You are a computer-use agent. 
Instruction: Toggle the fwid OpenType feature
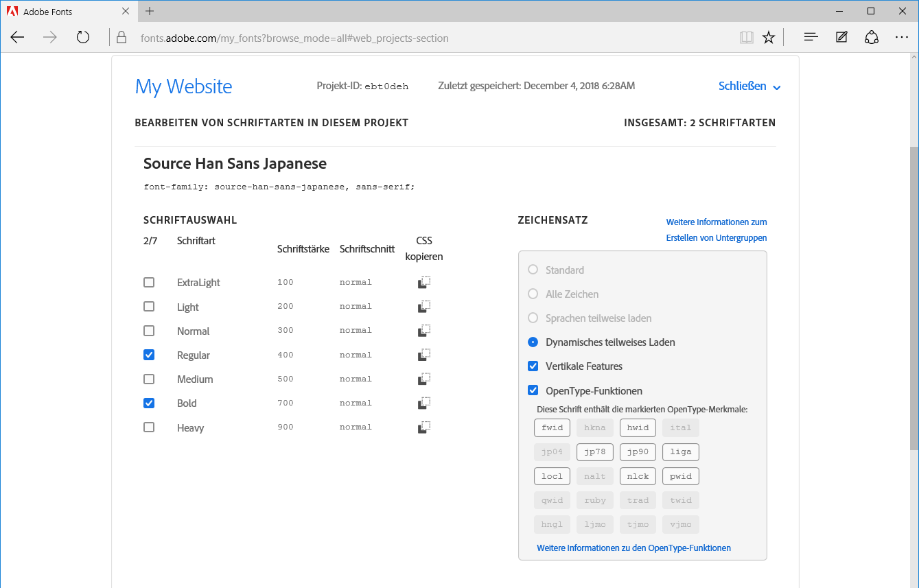(552, 427)
